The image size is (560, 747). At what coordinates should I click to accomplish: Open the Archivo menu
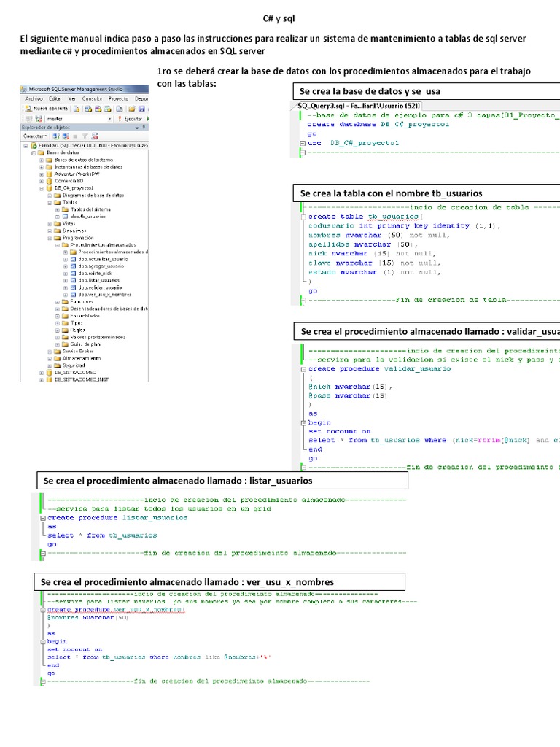click(34, 98)
